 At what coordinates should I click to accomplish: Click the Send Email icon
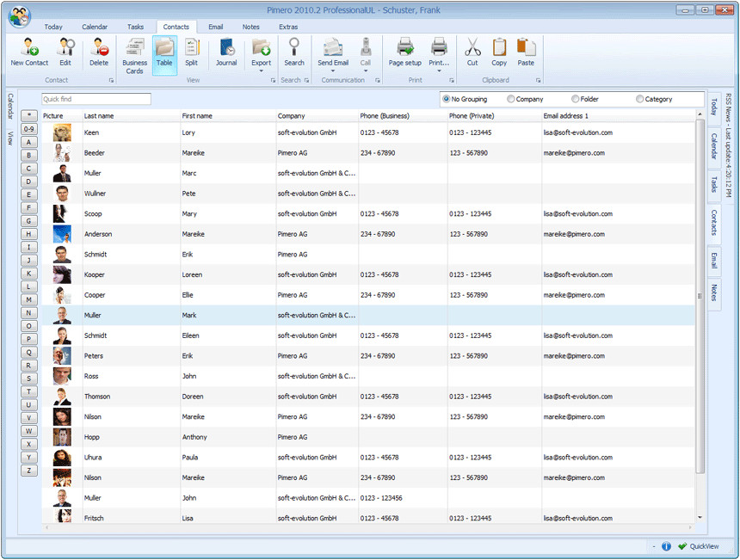point(333,47)
